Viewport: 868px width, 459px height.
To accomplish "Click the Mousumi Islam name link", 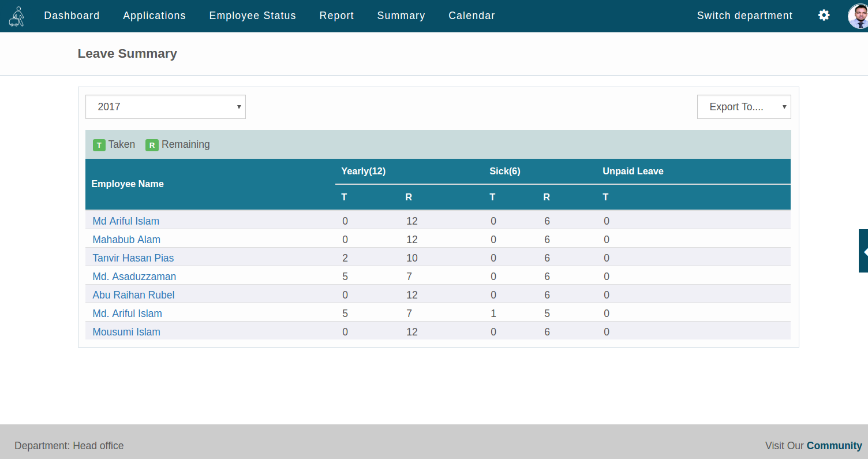I will pos(126,332).
